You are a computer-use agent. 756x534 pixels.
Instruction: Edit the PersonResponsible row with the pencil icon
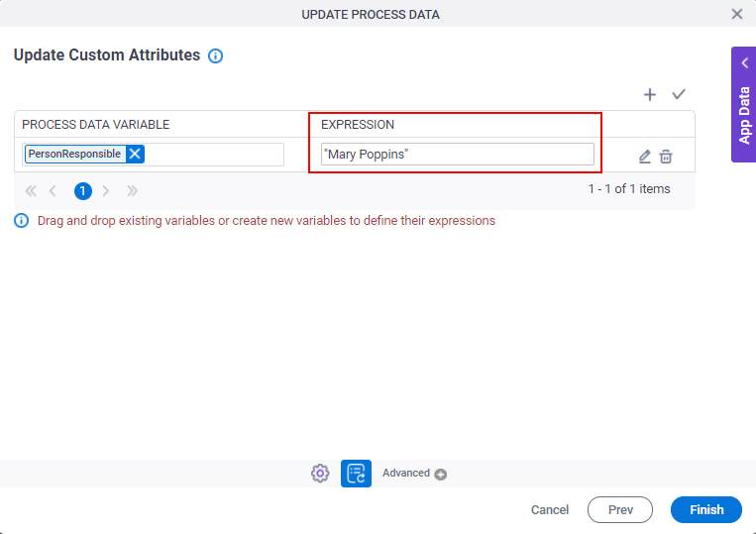(645, 157)
